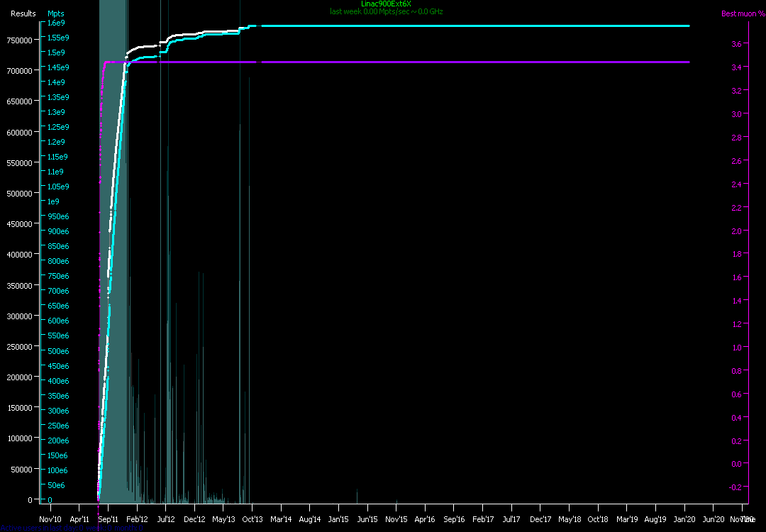Click the May'18 date label on timeline
Screen dimensions: 766x532
(x=570, y=519)
